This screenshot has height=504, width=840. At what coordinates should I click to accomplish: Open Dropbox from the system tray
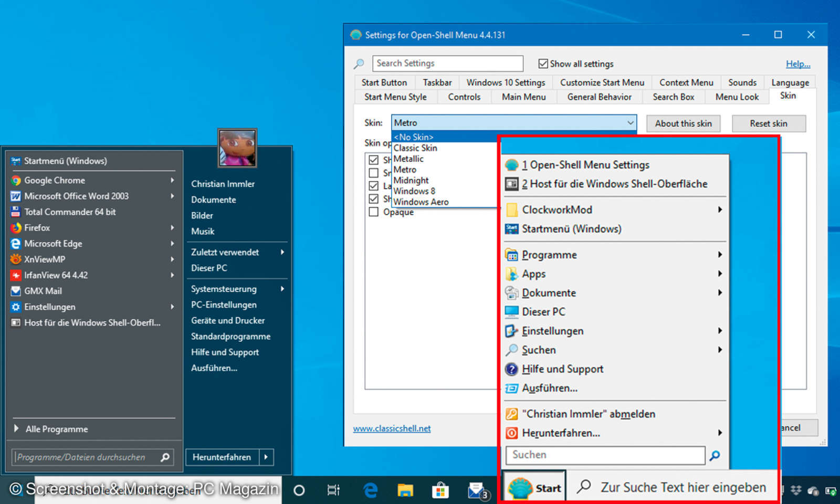(x=795, y=489)
